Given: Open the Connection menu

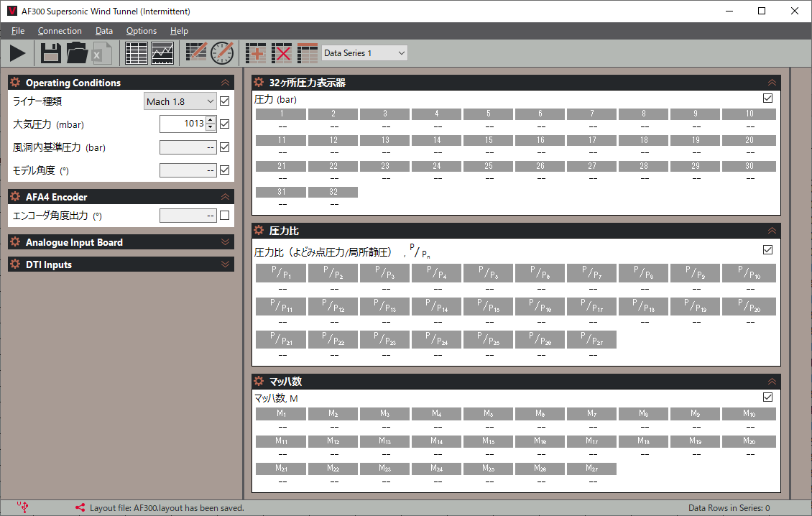Looking at the screenshot, I should (60, 31).
